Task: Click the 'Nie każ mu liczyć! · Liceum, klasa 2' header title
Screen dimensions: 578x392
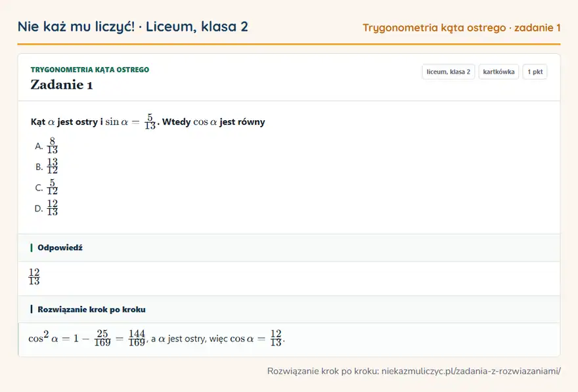Action: (133, 27)
